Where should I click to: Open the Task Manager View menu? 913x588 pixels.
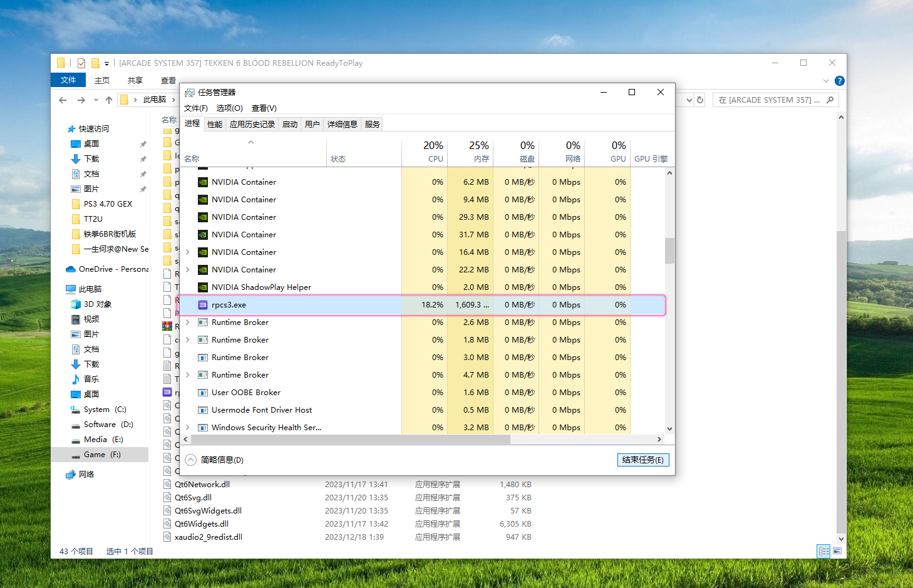(264, 108)
